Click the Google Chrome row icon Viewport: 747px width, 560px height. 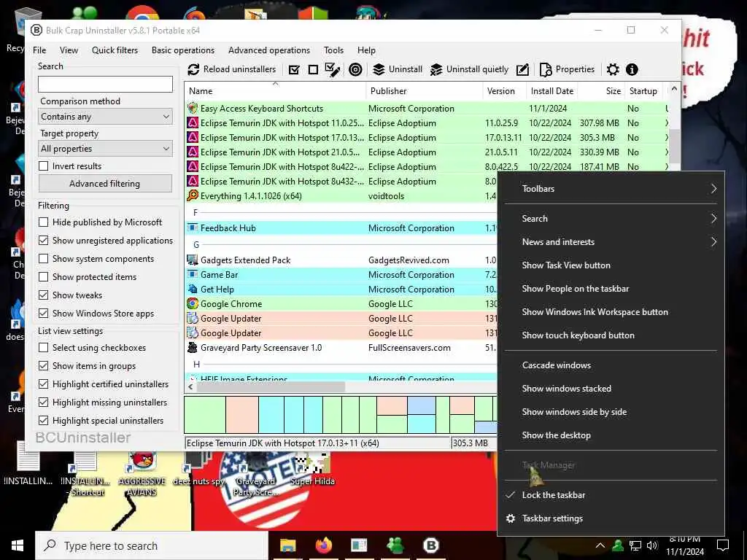(193, 304)
